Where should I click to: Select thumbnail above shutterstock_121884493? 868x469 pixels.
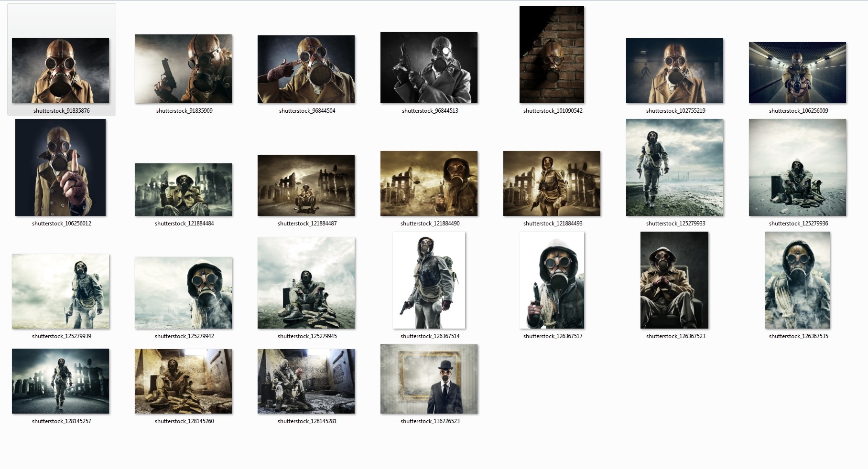[x=552, y=183]
